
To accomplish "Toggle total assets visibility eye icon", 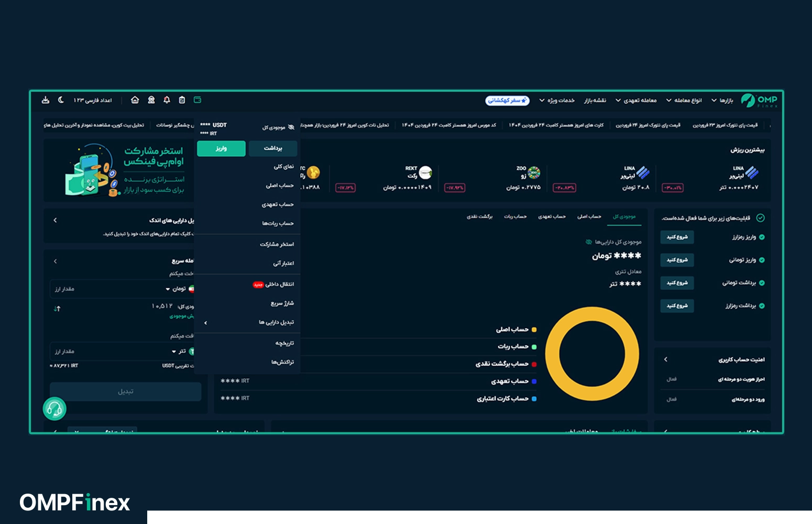I will coord(589,242).
